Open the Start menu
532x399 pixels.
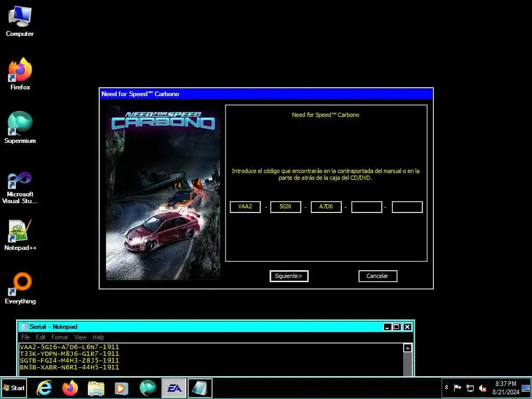[x=14, y=388]
